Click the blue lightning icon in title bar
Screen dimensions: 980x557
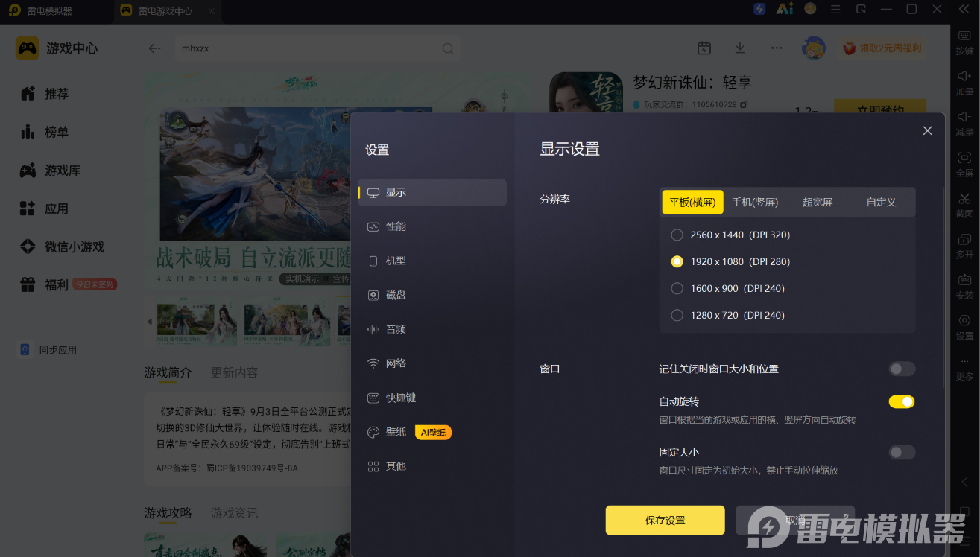coord(759,9)
